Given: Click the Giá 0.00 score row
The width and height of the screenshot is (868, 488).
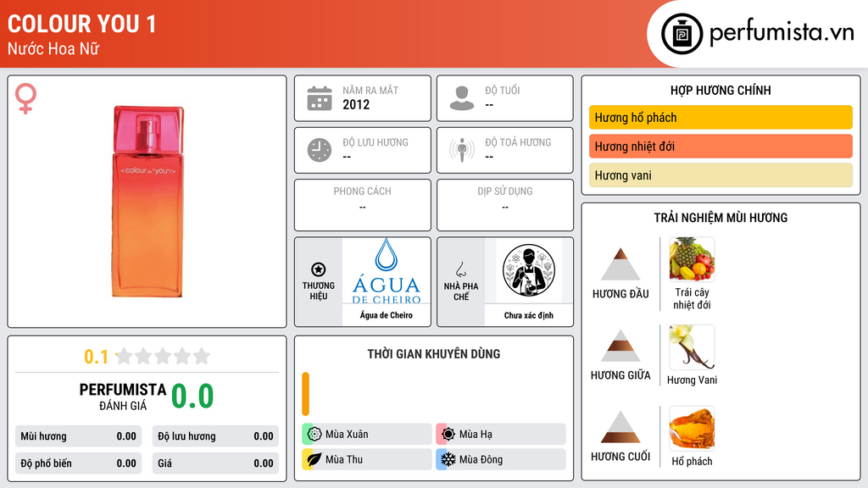Looking at the screenshot, I should 215,463.
